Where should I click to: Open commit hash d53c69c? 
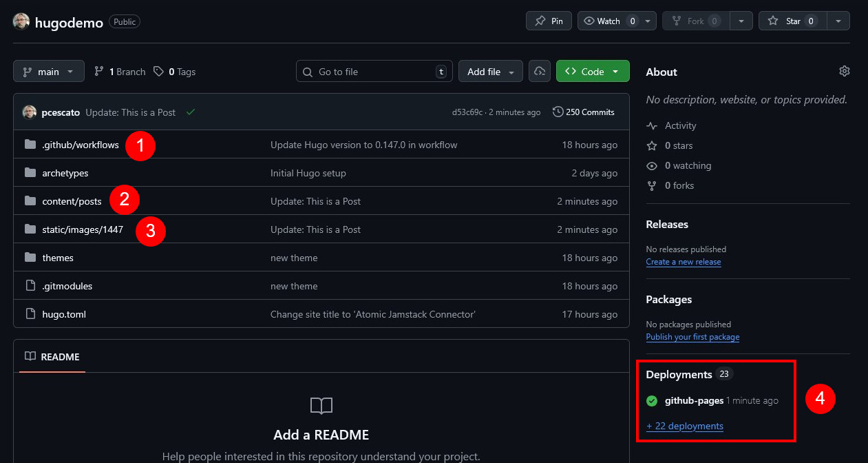(467, 112)
